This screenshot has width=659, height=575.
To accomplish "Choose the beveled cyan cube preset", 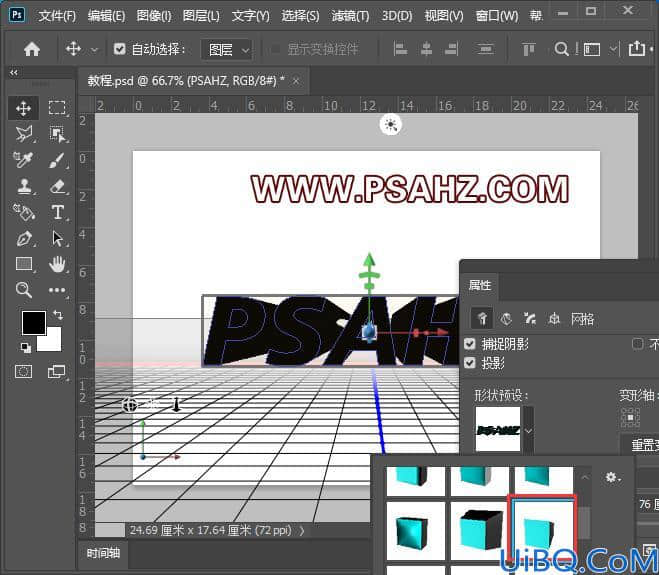I will point(415,530).
